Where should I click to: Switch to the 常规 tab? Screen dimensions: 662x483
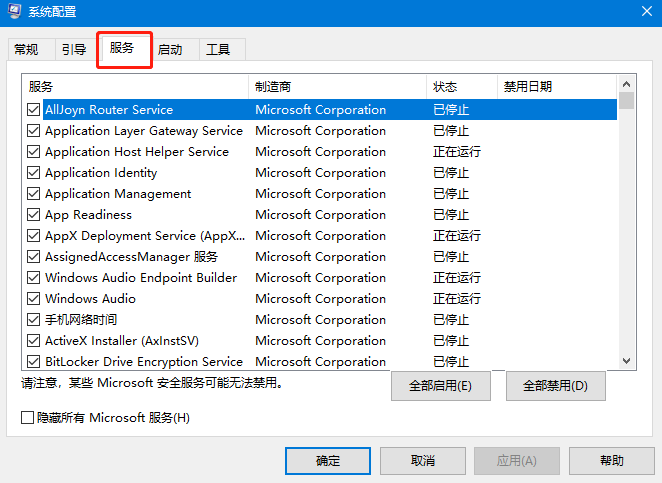(x=27, y=49)
